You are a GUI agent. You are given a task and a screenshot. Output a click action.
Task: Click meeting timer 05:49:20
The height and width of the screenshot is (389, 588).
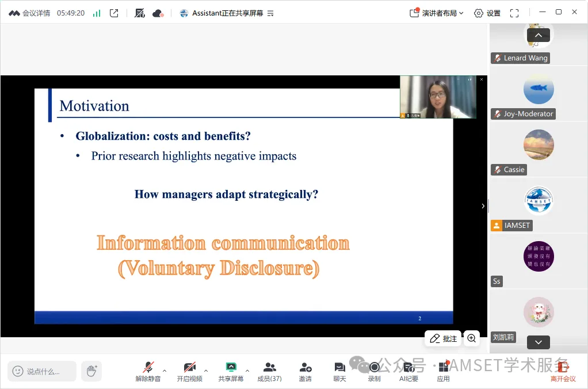71,13
